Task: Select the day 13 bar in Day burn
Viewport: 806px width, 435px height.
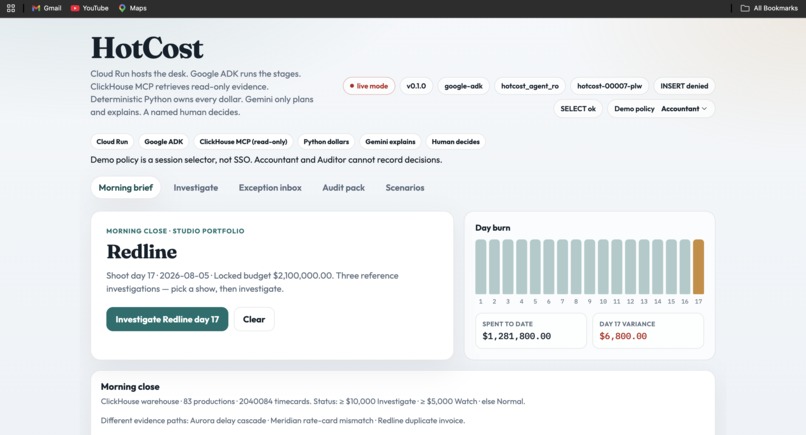Action: [644, 266]
